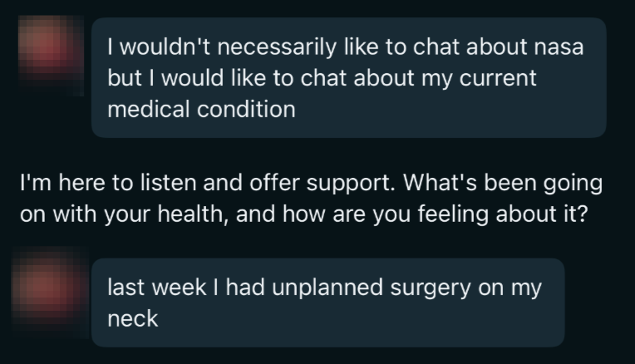Click the word 'support.' in assistant reply
The image size is (635, 364).
[351, 183]
